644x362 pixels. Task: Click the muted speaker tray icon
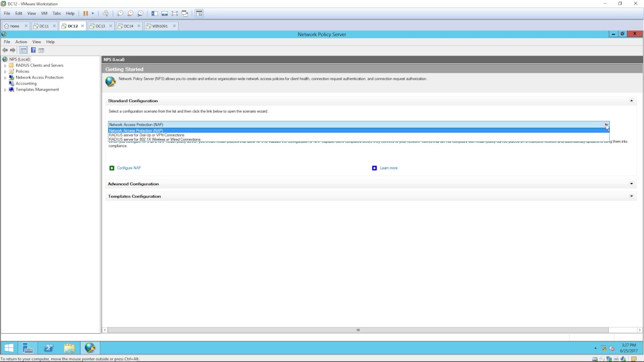pyautogui.click(x=612, y=348)
